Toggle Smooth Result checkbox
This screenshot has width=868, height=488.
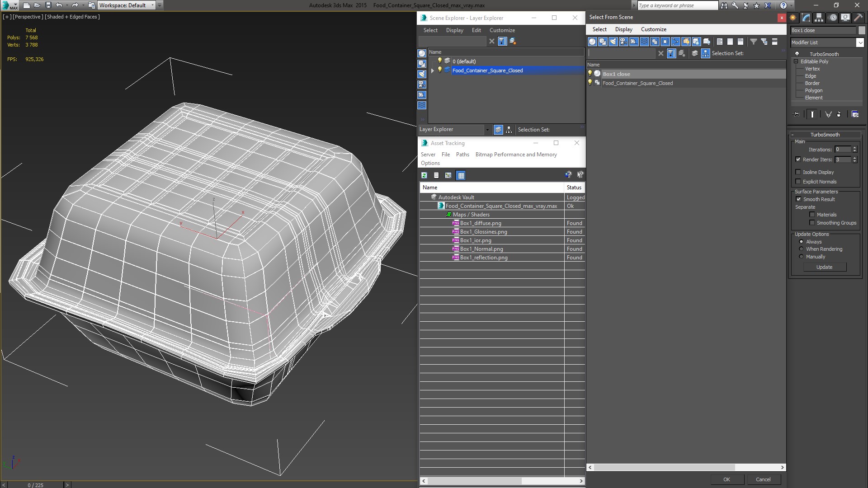pos(798,199)
